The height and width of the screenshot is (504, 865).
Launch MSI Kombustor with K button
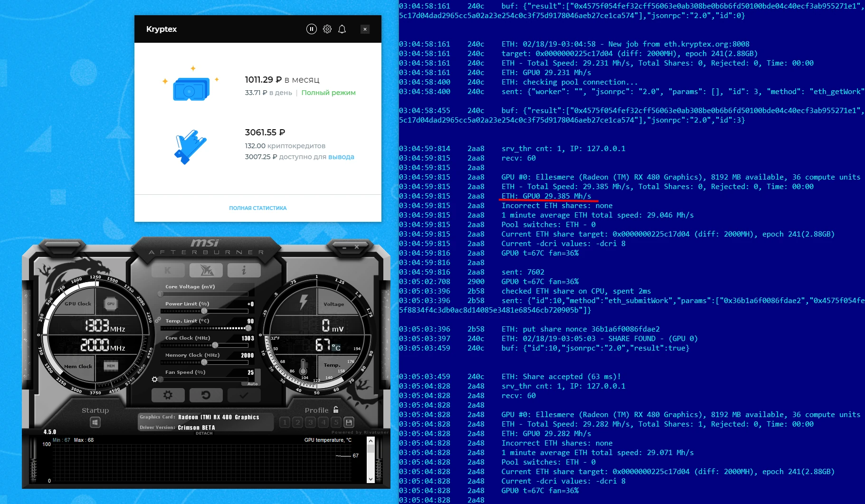point(168,270)
